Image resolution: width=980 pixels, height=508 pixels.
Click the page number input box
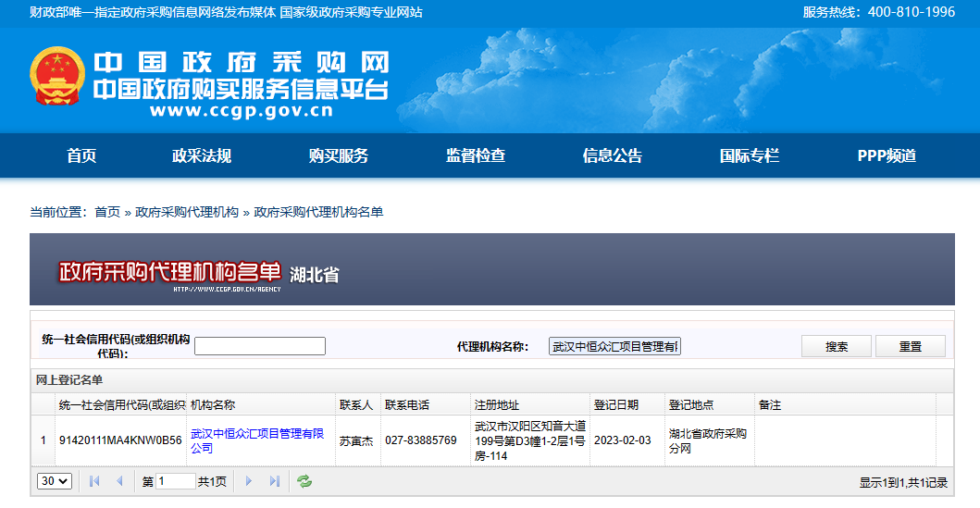click(176, 481)
